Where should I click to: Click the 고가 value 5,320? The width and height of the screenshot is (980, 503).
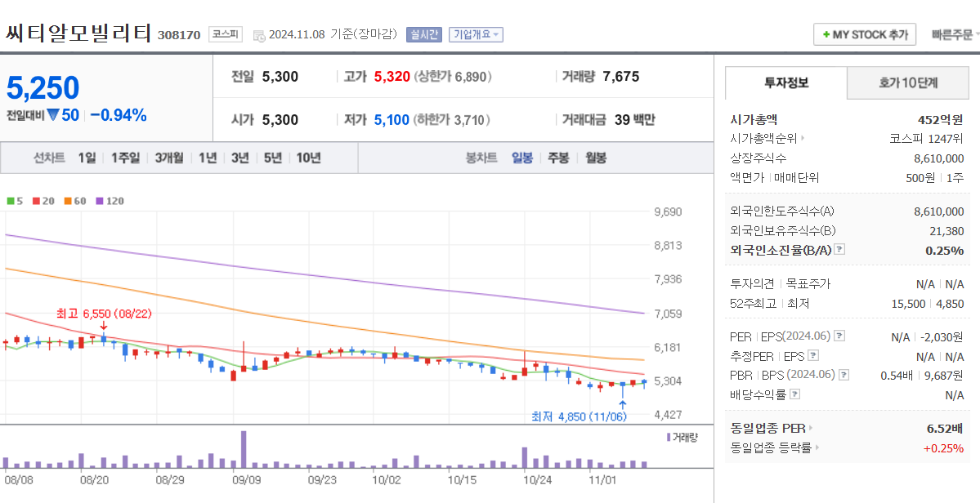point(392,77)
